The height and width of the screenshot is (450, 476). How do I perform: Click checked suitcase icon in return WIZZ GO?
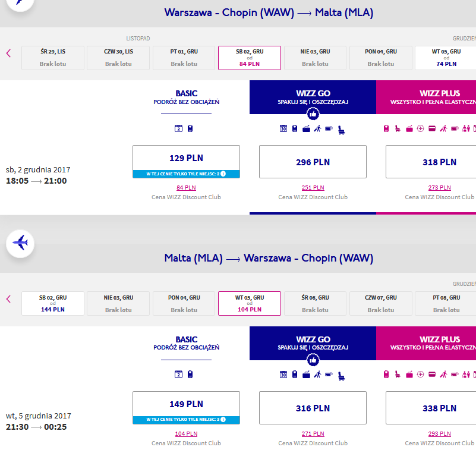coord(306,375)
